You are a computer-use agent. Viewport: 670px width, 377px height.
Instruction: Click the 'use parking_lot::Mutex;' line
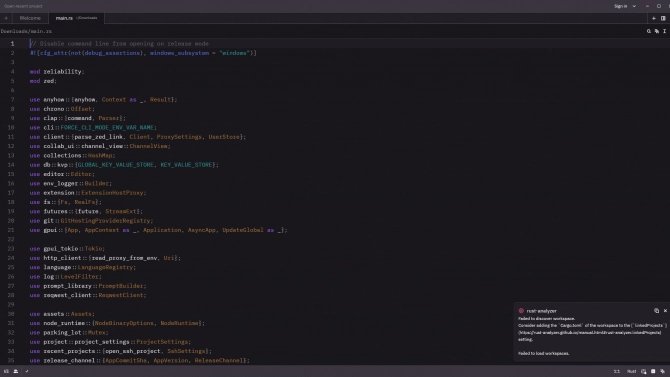[69, 333]
